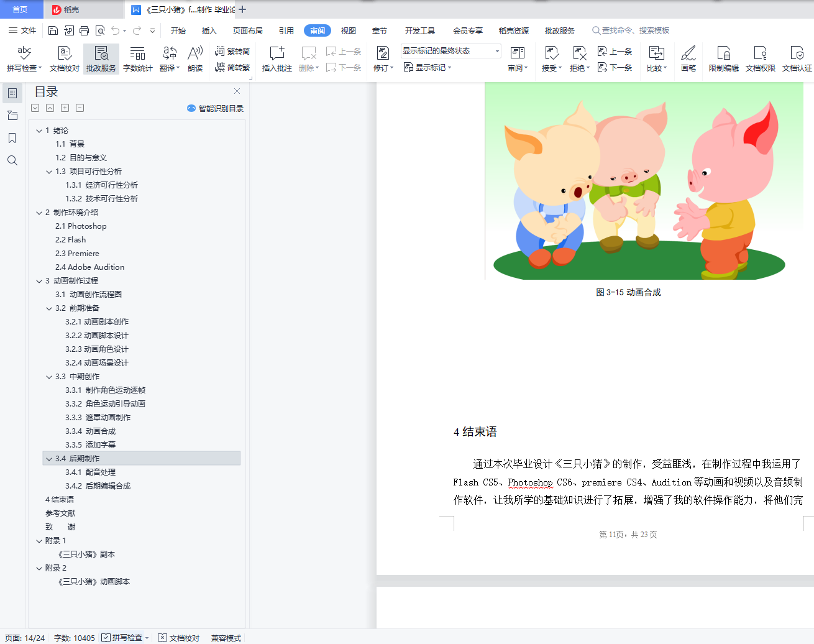
Task: Toggle 文档校对 in the status bar
Action: point(179,638)
